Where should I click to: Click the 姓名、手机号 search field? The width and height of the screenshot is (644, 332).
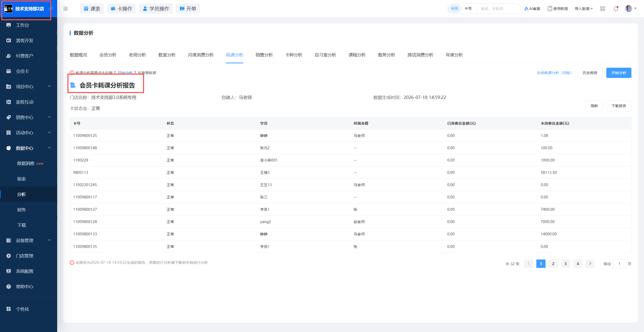click(498, 9)
